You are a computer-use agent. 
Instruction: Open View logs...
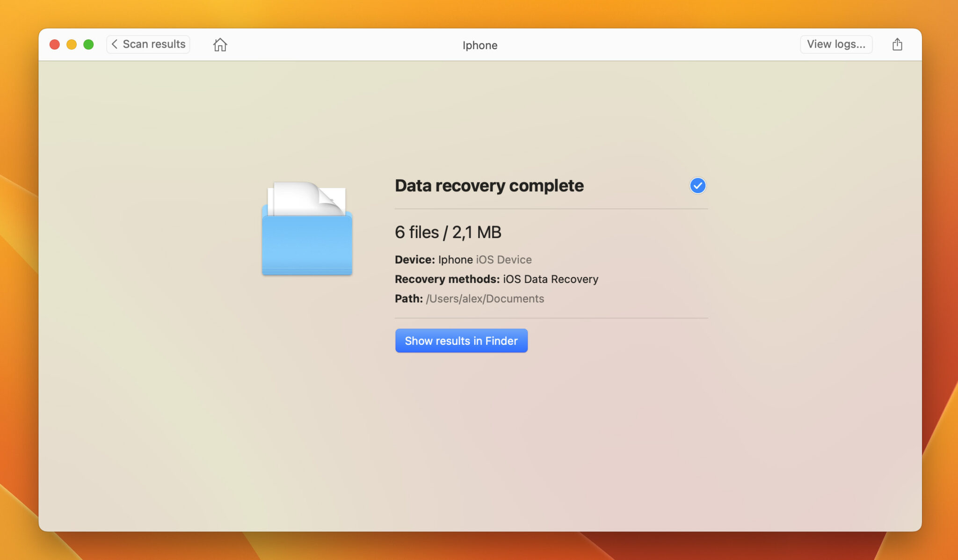tap(836, 44)
